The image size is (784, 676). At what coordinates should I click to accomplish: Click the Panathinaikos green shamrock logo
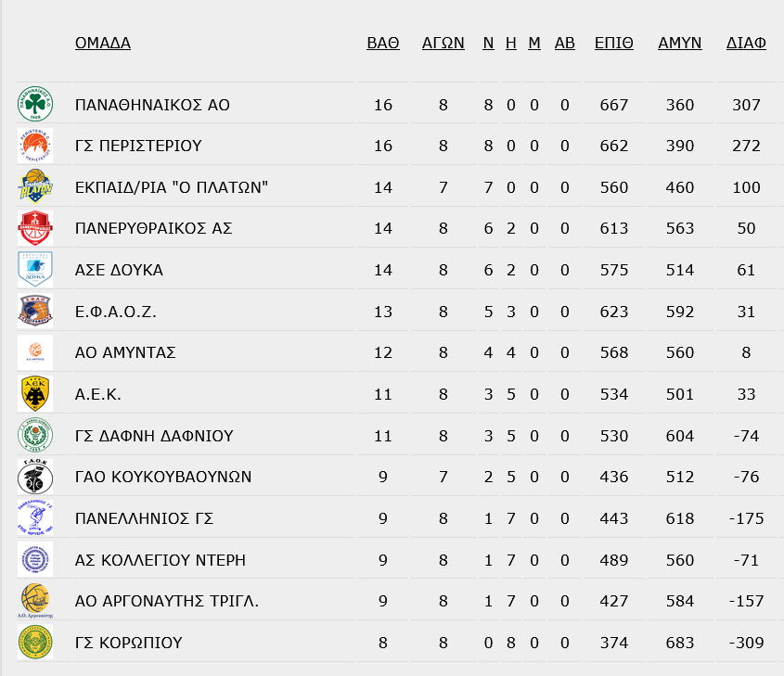35,104
